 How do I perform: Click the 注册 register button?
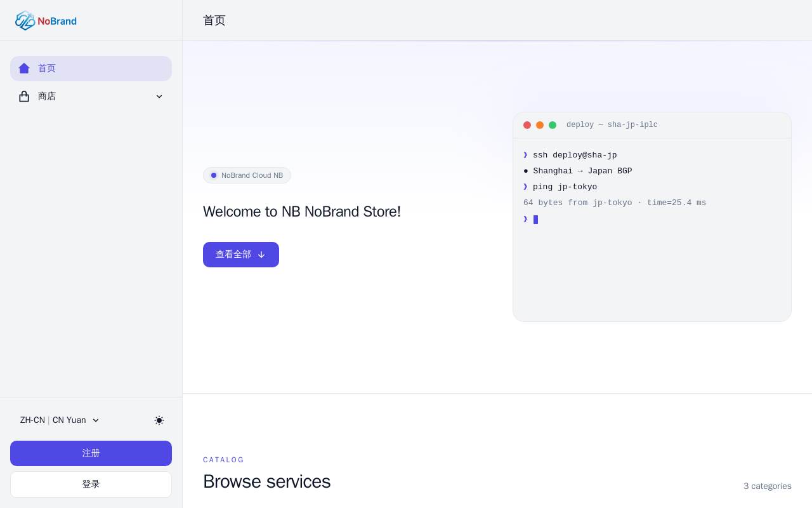coord(91,453)
